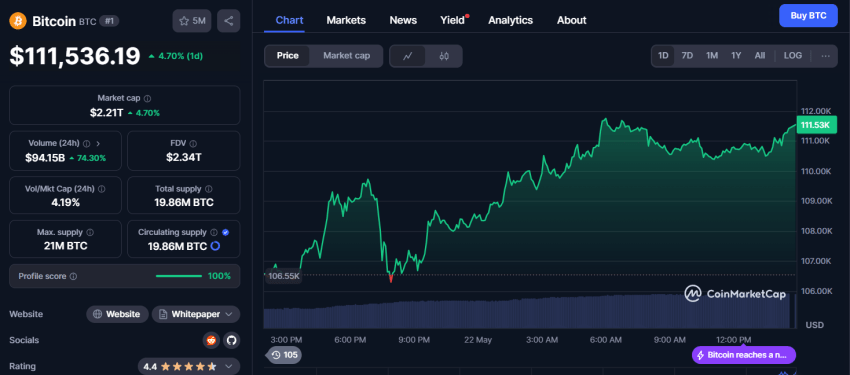The width and height of the screenshot is (850, 375).
Task: Open the 'Bitcoin reaches a n...' news pill
Action: click(744, 355)
